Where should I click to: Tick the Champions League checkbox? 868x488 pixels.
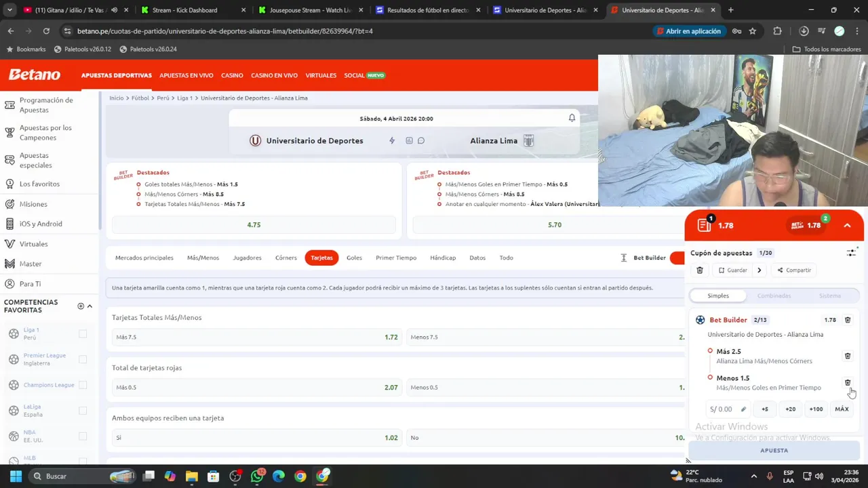click(83, 385)
